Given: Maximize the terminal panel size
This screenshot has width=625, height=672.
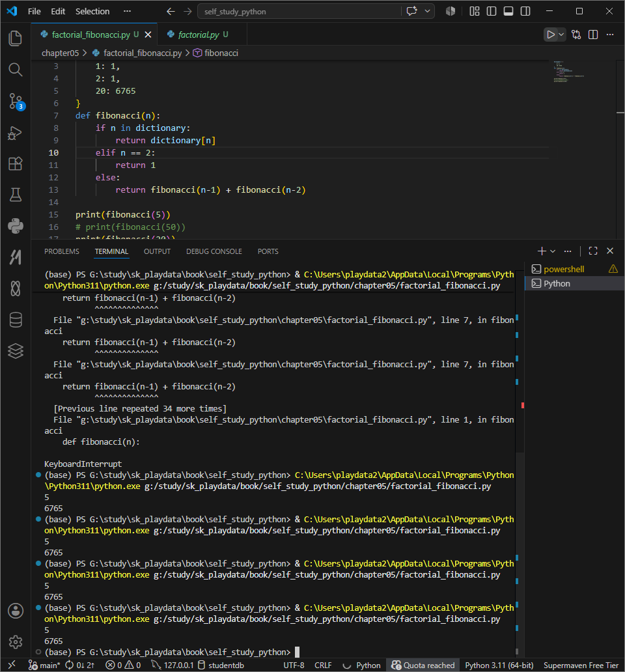Looking at the screenshot, I should 593,251.
